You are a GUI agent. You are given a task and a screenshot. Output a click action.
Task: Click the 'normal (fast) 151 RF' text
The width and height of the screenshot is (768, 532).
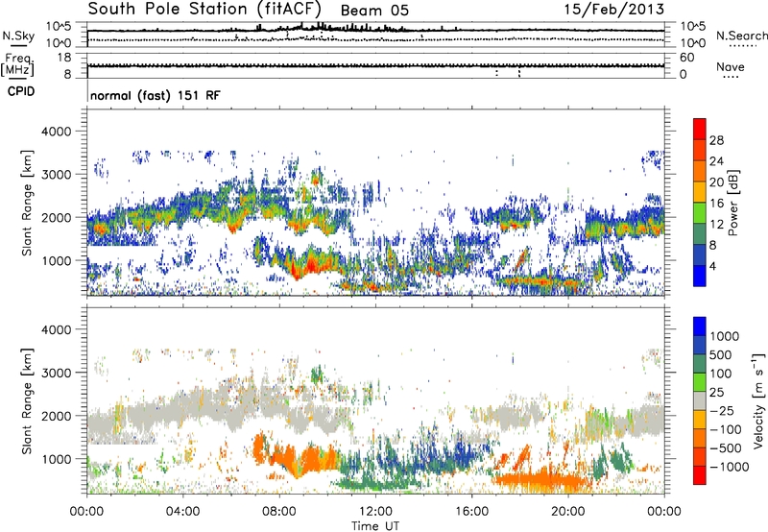[x=156, y=95]
